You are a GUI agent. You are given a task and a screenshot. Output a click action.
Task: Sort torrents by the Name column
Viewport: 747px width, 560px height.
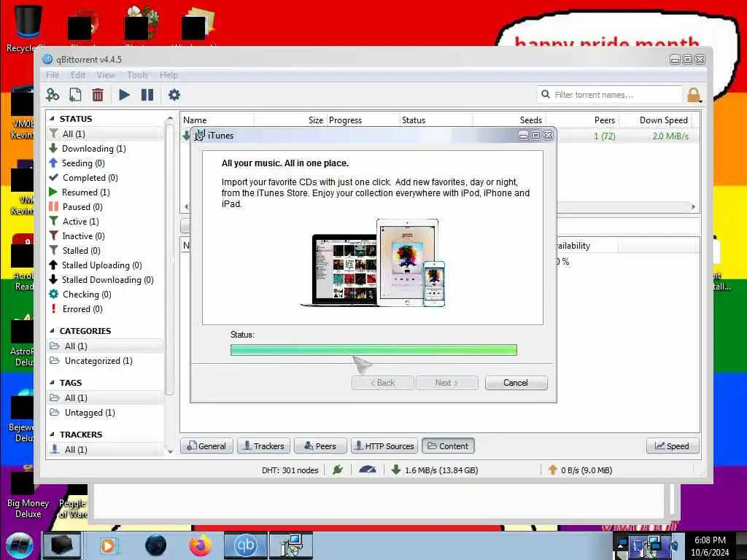tap(217, 120)
